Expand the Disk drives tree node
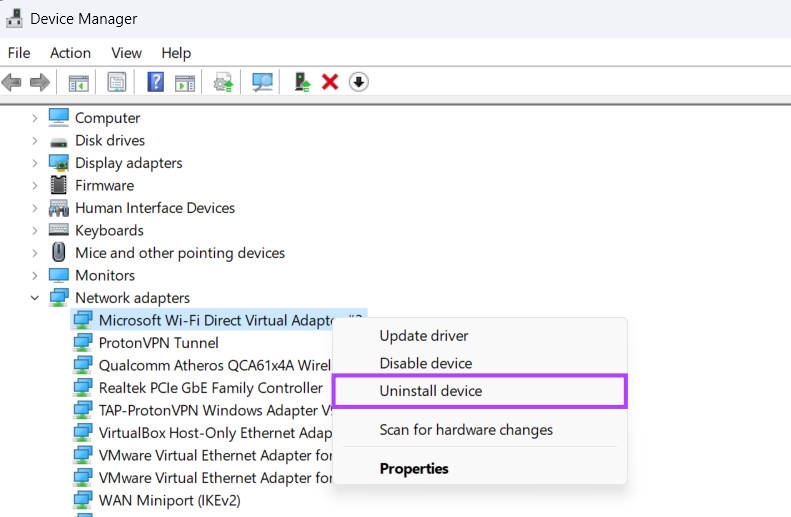The height and width of the screenshot is (517, 791). [x=34, y=140]
